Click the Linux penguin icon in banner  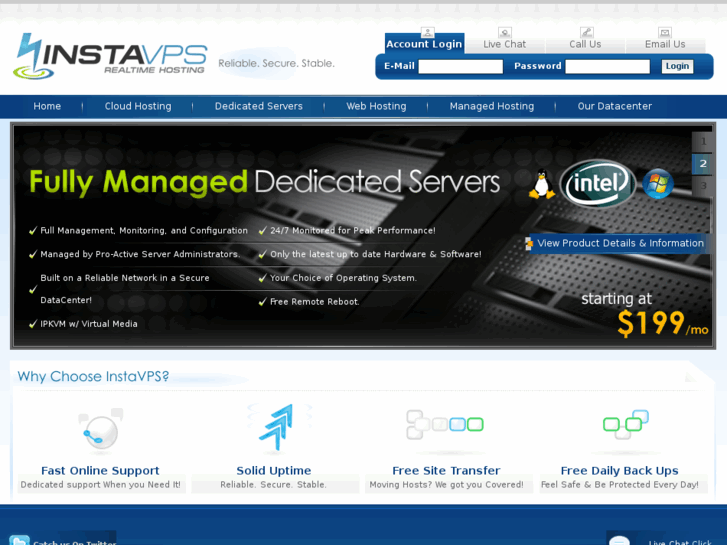[x=542, y=185]
